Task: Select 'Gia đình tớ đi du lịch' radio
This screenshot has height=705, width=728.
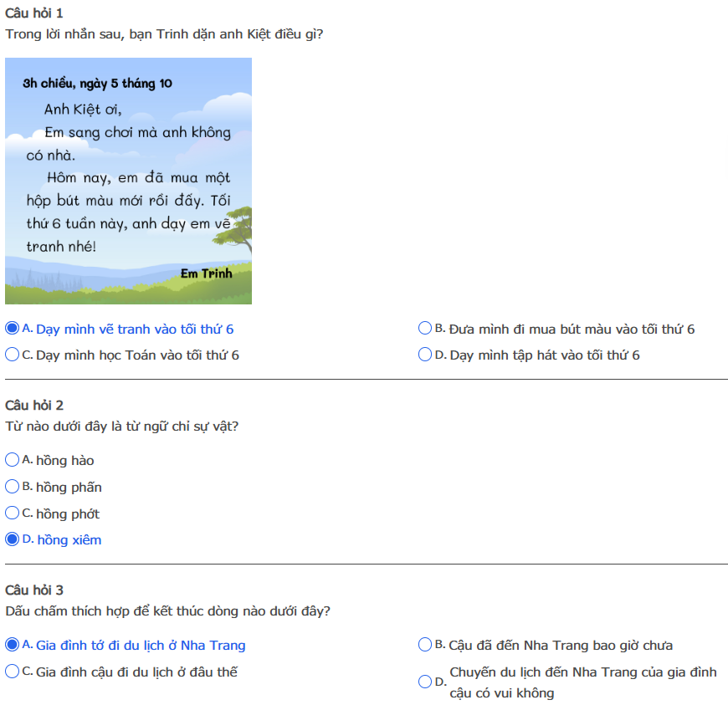Action: (x=13, y=645)
